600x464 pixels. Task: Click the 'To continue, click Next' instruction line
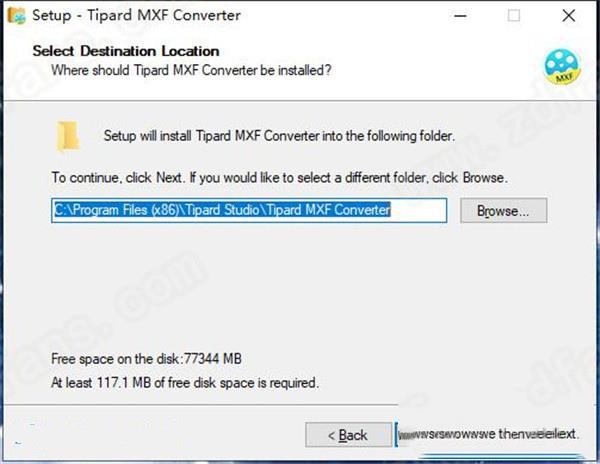coord(280,177)
